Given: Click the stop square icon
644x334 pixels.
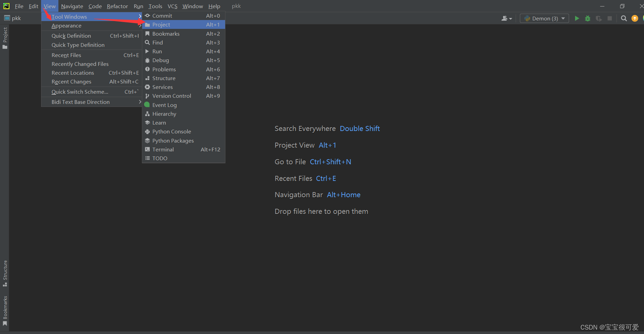Looking at the screenshot, I should click(x=610, y=18).
